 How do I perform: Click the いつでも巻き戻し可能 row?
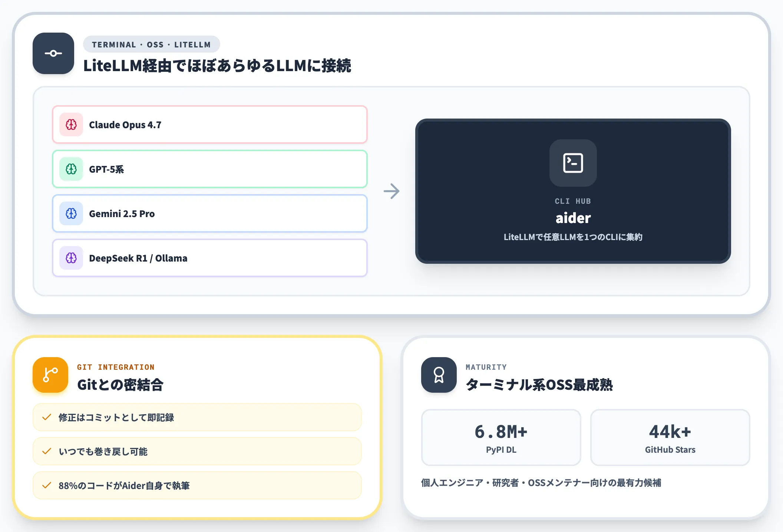[x=197, y=451]
